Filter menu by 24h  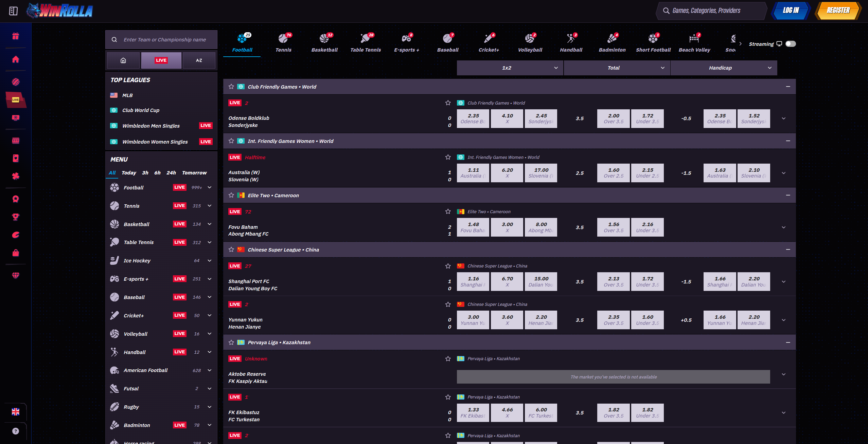tap(171, 173)
